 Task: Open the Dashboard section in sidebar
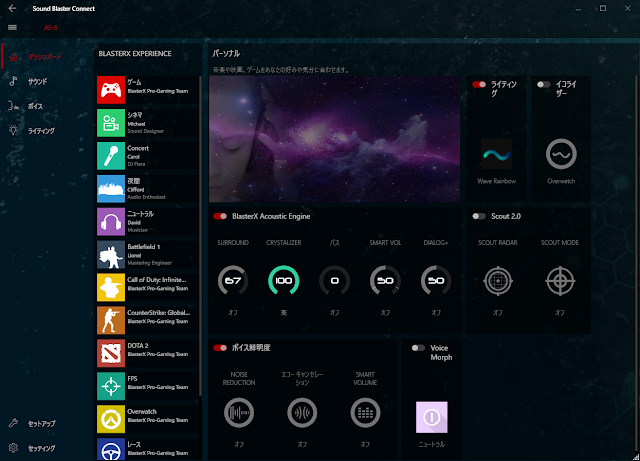coord(47,57)
